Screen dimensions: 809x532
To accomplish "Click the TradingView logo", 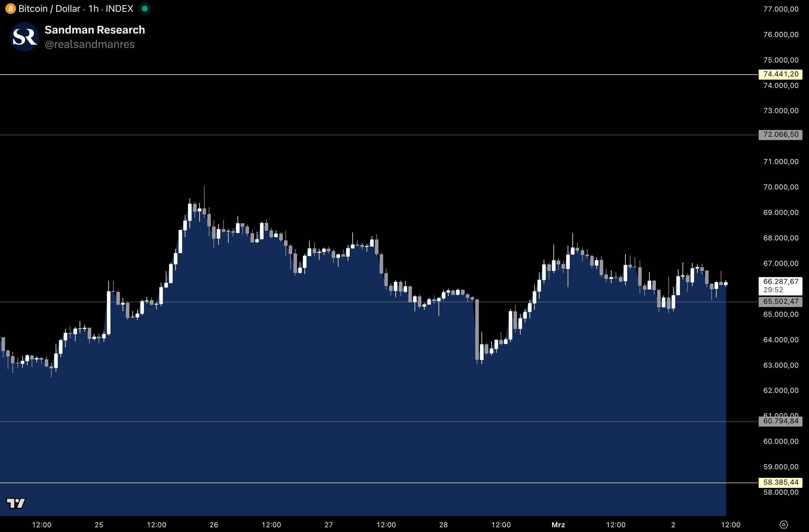I will 16,503.
